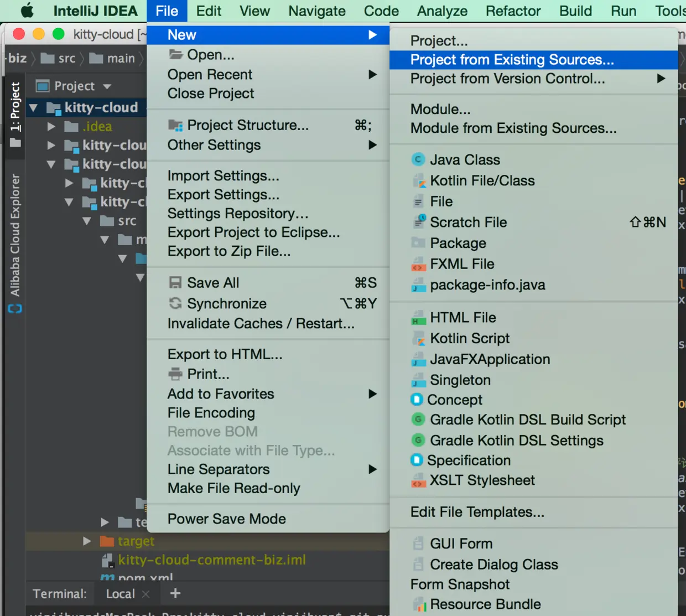Click the Project Structure icon
Image resolution: width=686 pixels, height=616 pixels.
[175, 126]
